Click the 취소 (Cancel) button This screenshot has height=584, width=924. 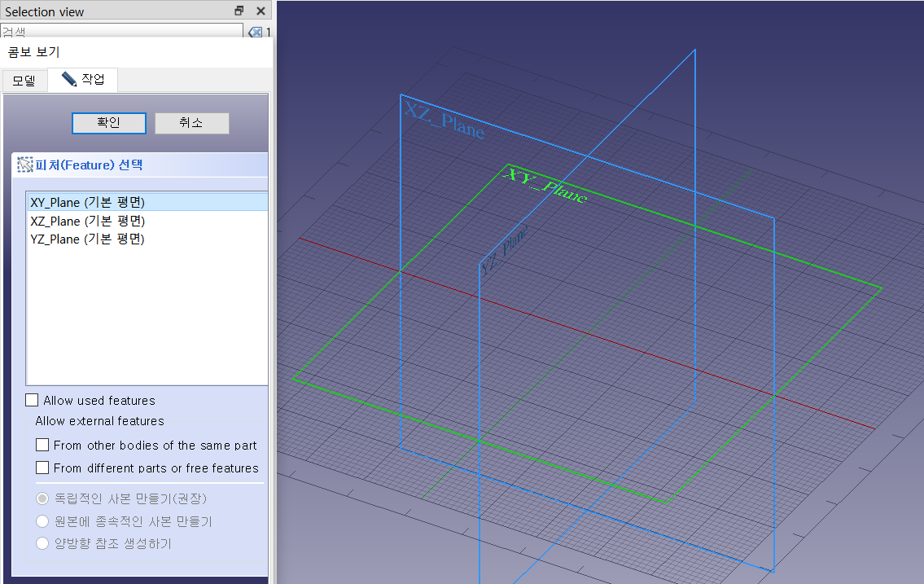click(191, 123)
